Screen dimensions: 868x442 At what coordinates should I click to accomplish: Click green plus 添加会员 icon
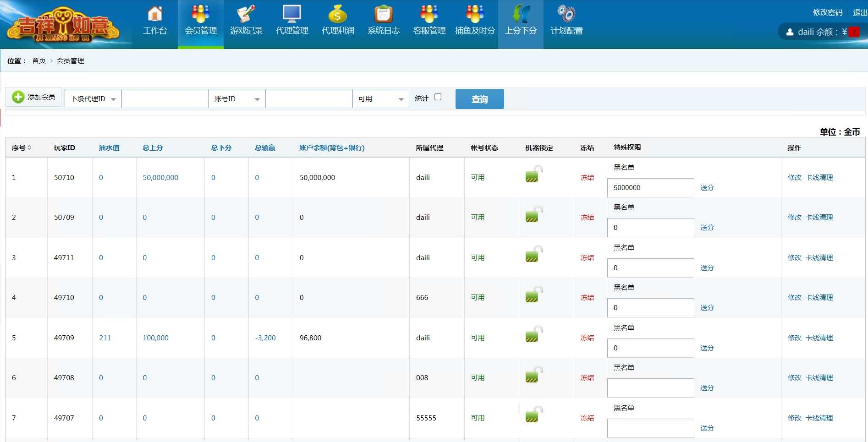[18, 97]
